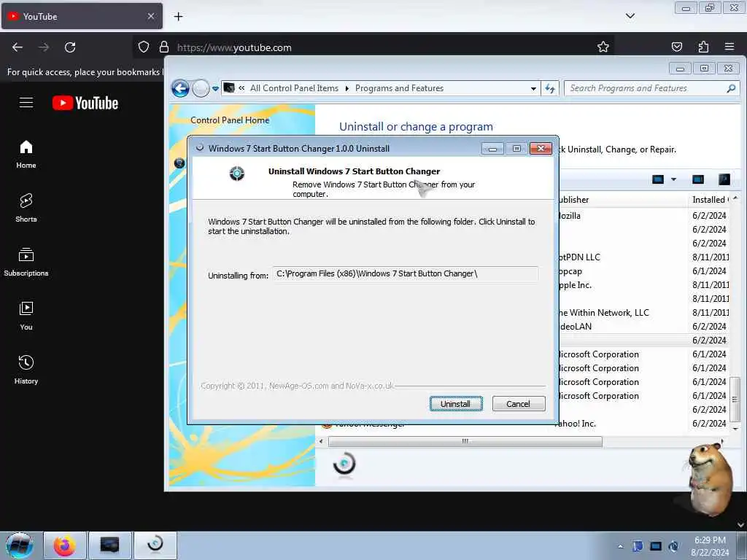Open Firefox tracking protection shield
The height and width of the screenshot is (560, 747).
point(144,47)
